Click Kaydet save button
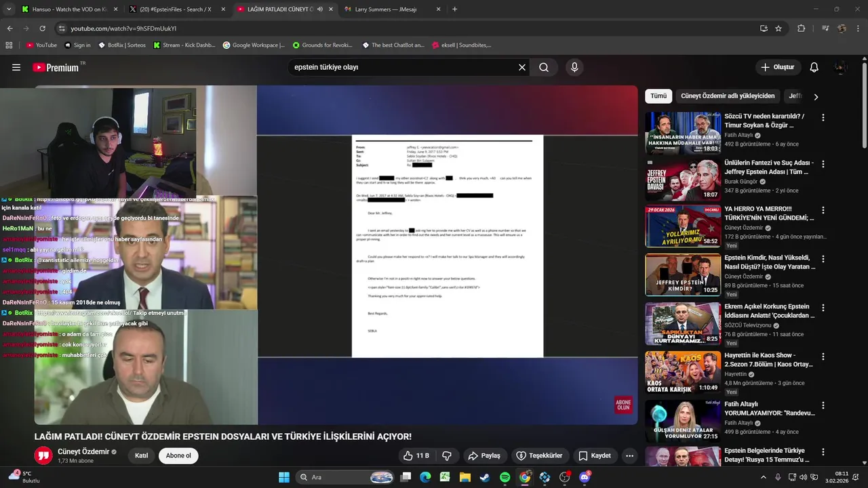Screen dimensions: 868x488 (x=594, y=455)
